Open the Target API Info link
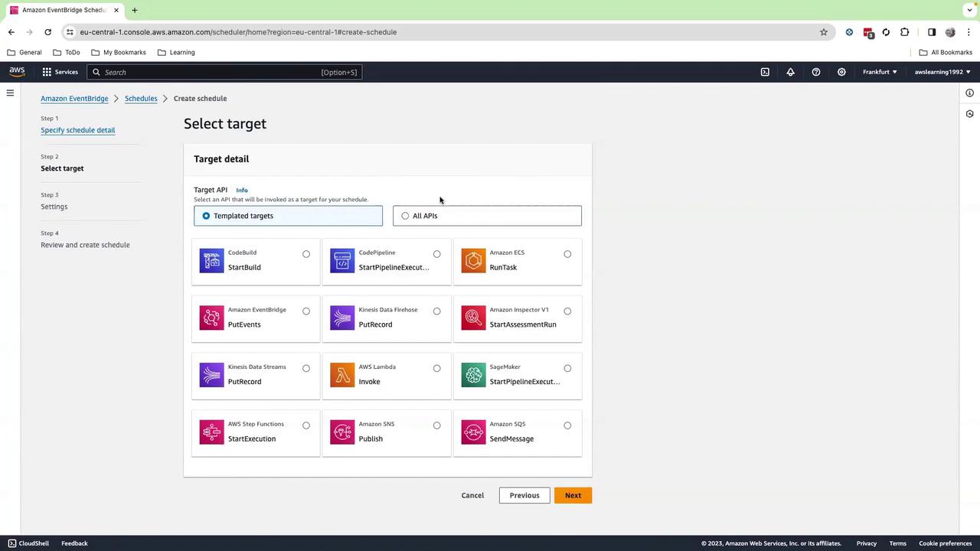Viewport: 980px width, 551px height. (242, 190)
